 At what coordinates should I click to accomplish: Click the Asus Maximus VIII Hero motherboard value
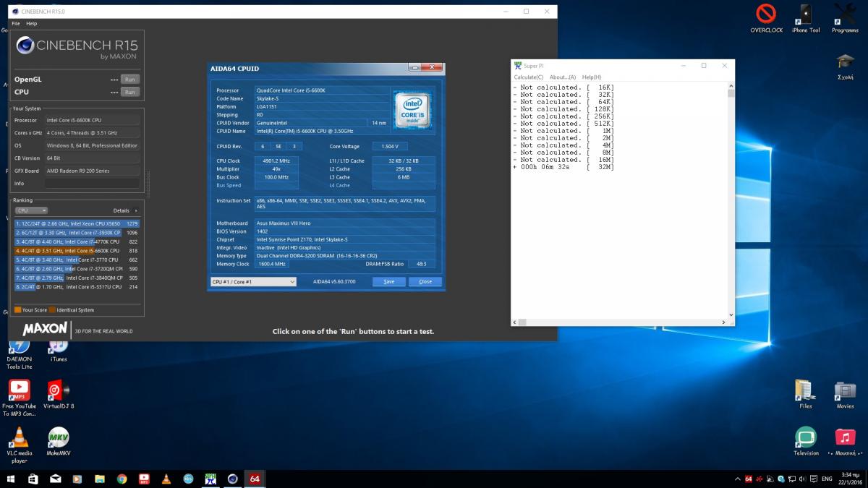coord(345,223)
